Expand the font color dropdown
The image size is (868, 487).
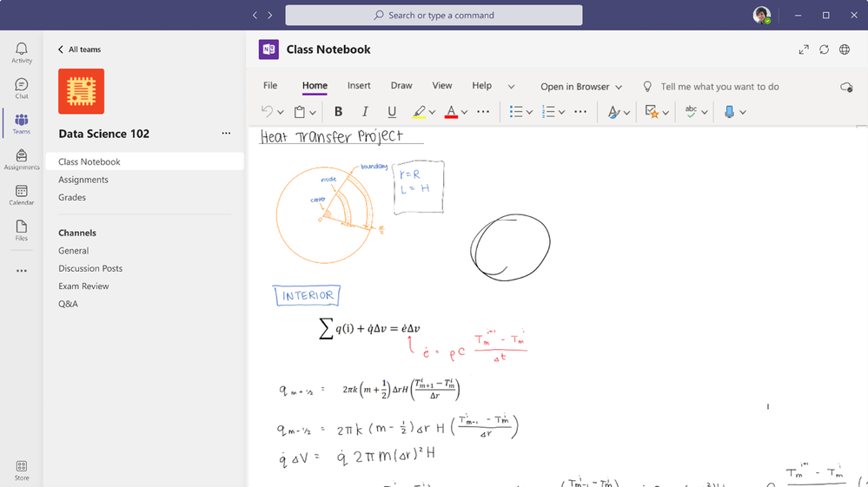point(465,112)
